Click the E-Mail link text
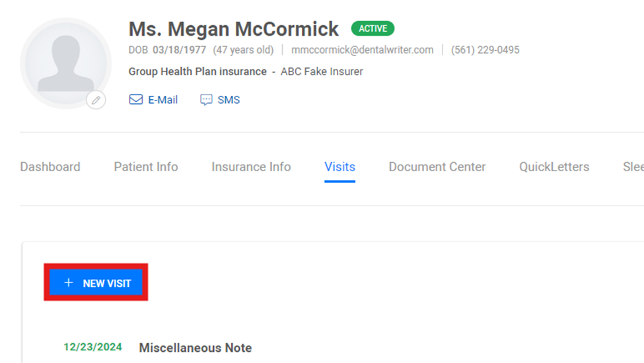The image size is (644, 363). tap(162, 100)
